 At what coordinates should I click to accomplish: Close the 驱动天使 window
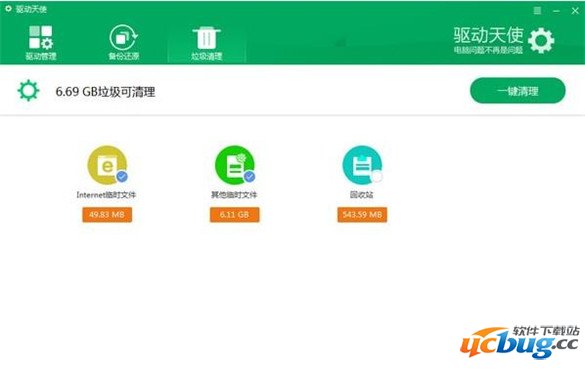click(575, 11)
